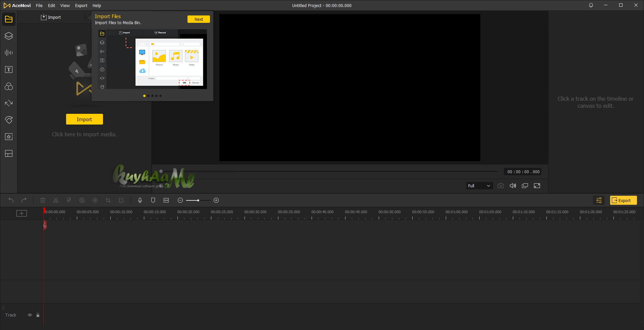Click the 00:00:10.000 mark on ruler

(x=121, y=212)
